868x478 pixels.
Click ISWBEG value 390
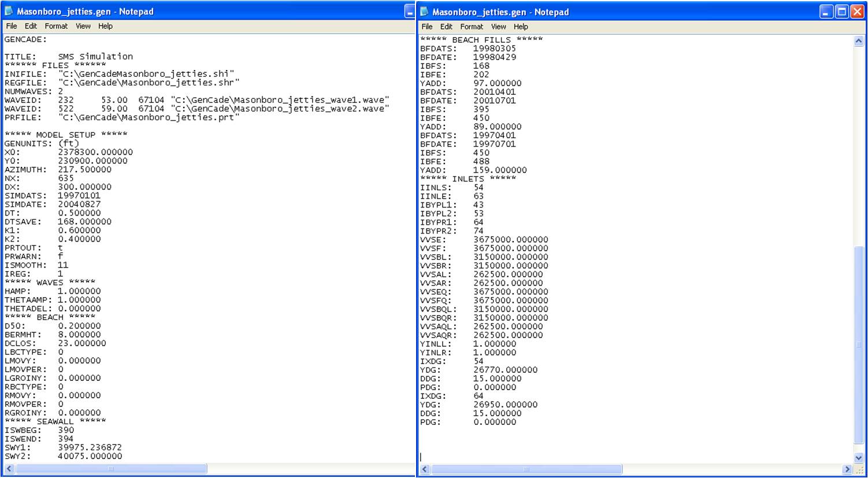[66, 430]
